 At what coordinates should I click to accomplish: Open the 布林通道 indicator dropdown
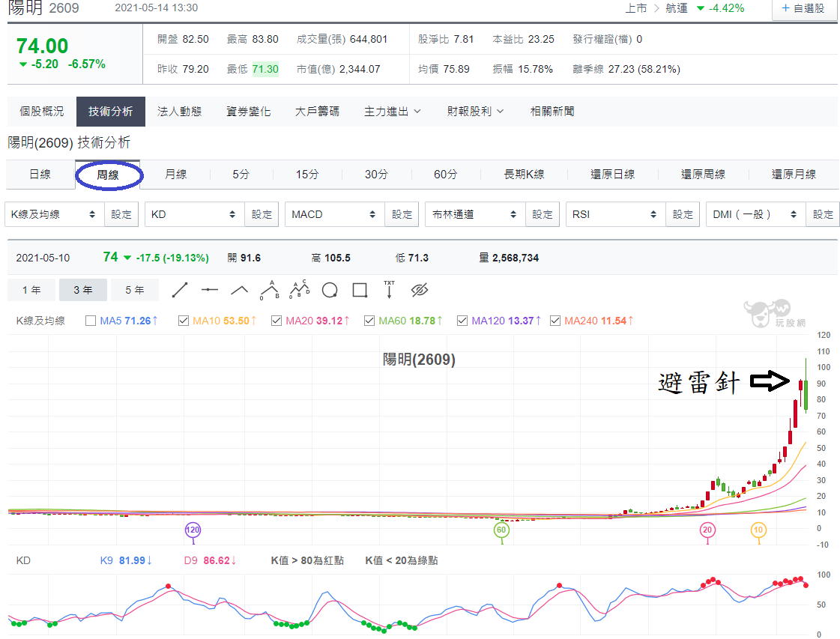[475, 214]
